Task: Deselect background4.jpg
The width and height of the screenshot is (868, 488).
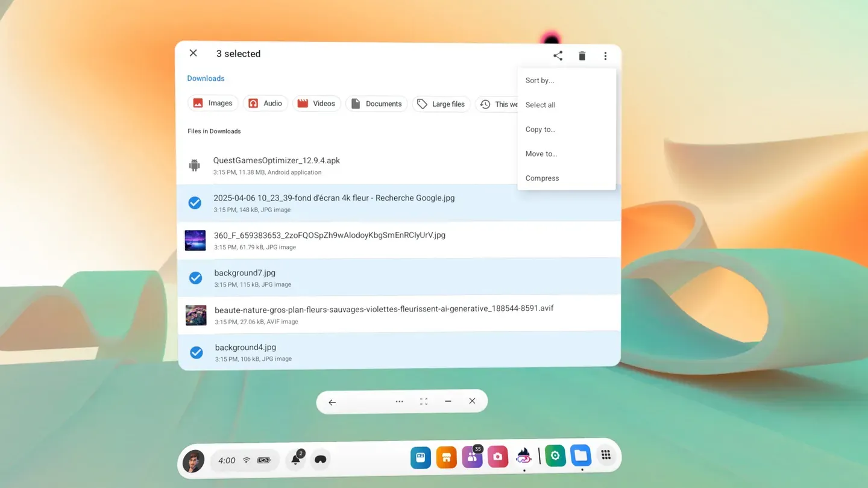Action: [x=196, y=352]
